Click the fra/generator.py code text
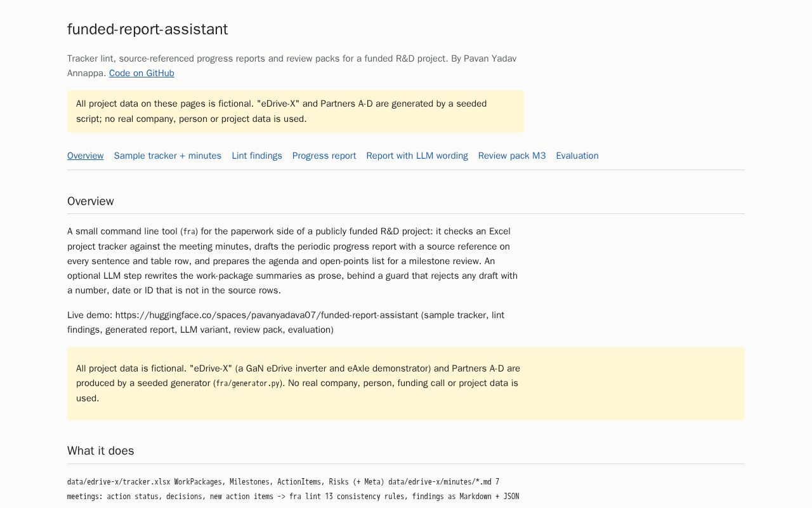The width and height of the screenshot is (812, 508). [248, 384]
